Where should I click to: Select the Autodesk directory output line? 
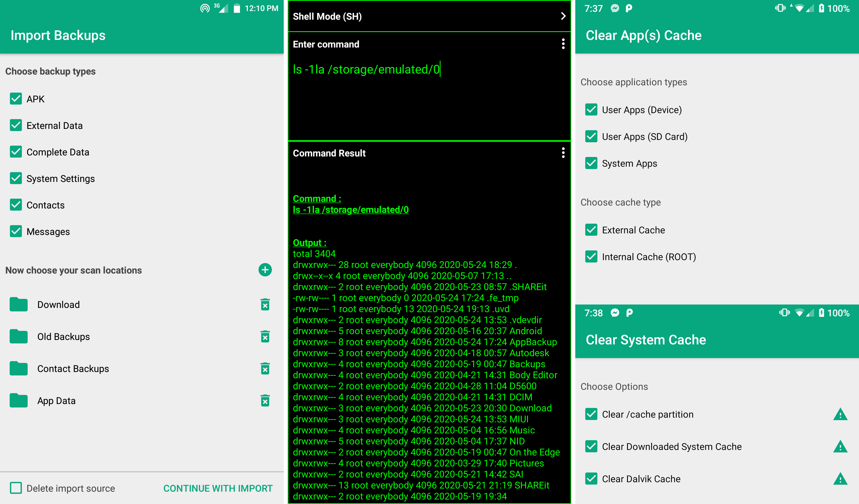tap(421, 353)
